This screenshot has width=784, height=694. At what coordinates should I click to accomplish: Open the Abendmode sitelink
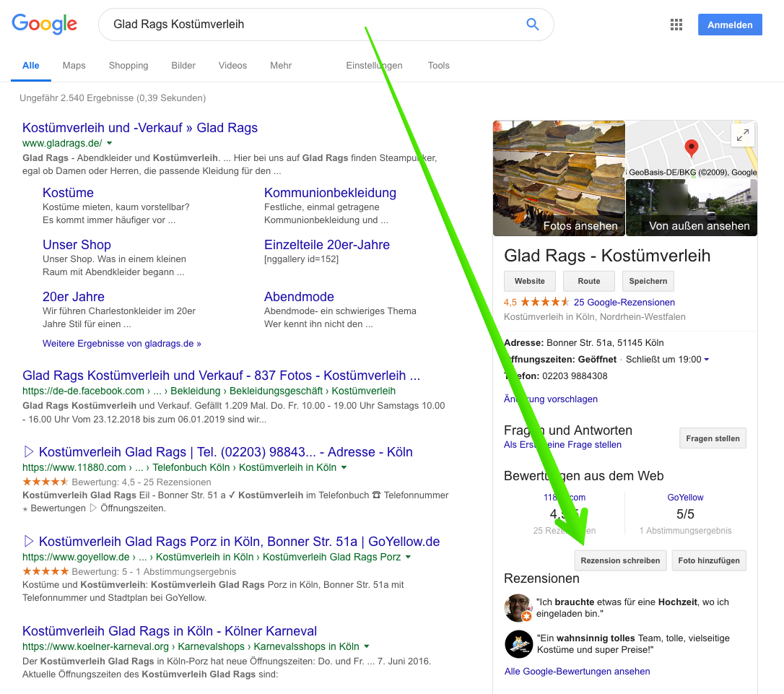tap(298, 297)
